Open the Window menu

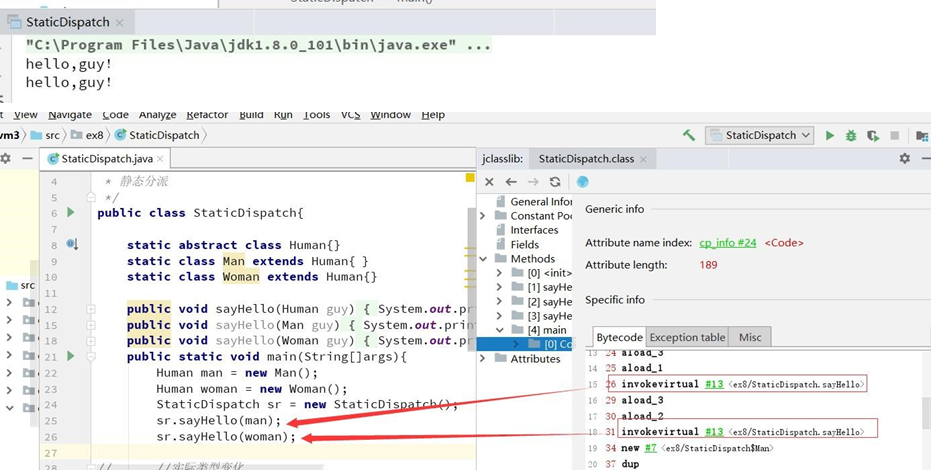[391, 115]
